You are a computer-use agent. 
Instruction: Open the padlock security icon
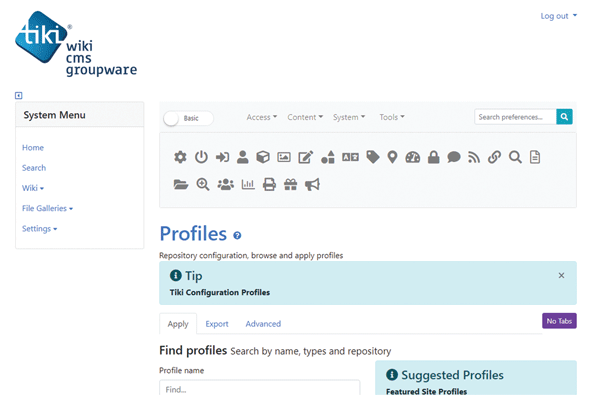point(434,157)
